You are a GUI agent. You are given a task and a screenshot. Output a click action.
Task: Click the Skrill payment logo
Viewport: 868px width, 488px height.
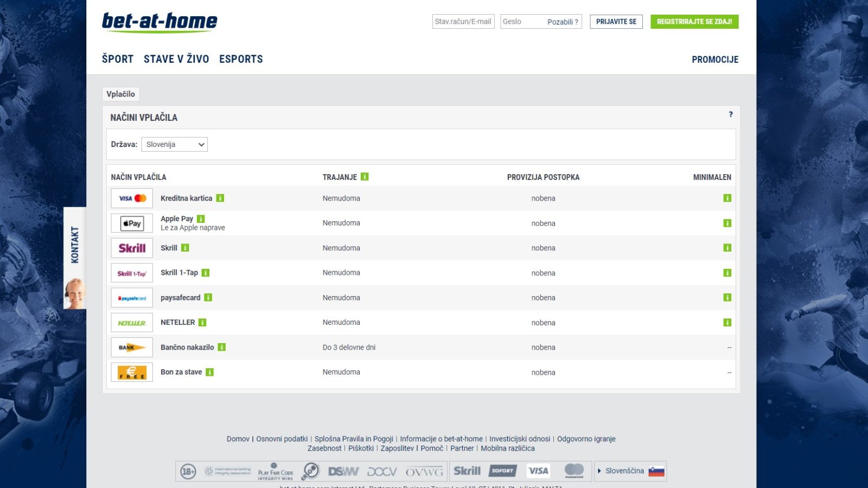point(132,248)
